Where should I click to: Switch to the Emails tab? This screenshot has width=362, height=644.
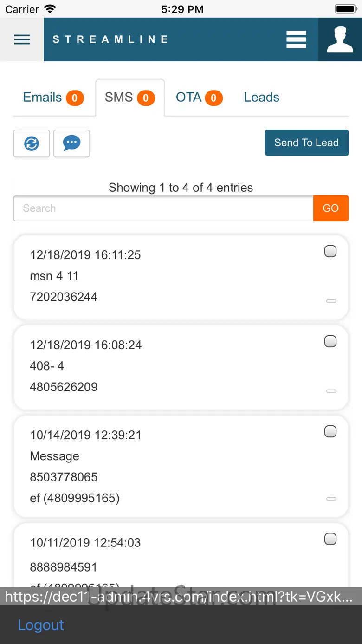(x=53, y=98)
